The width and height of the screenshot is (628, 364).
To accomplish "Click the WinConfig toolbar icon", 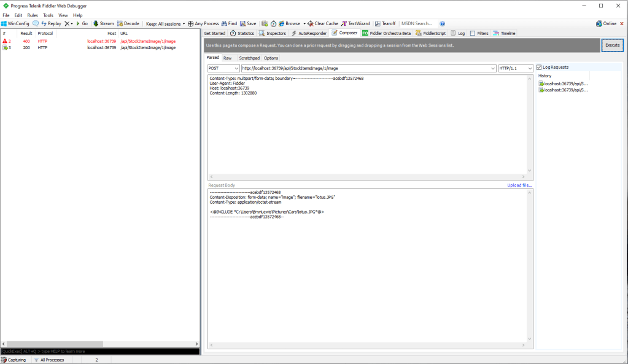I will (4, 23).
